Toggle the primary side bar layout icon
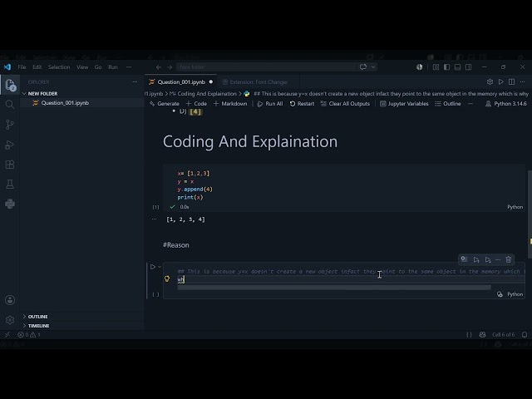This screenshot has width=532, height=399. tap(447, 67)
